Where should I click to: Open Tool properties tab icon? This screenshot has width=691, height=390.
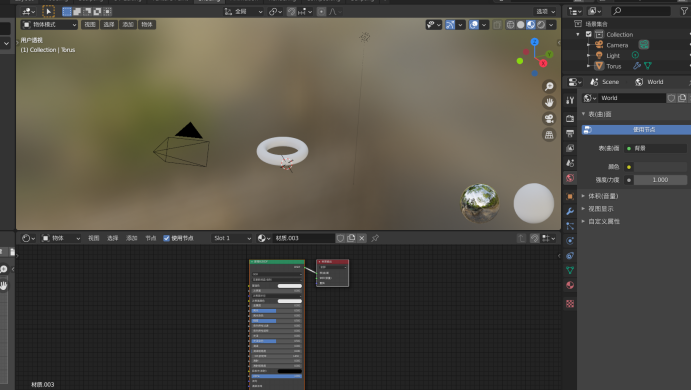[570, 100]
